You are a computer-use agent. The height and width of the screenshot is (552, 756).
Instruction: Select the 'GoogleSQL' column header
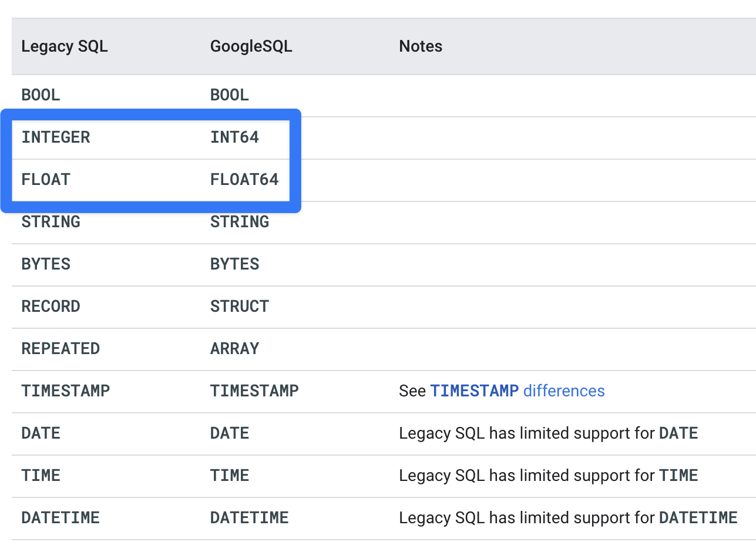(251, 46)
